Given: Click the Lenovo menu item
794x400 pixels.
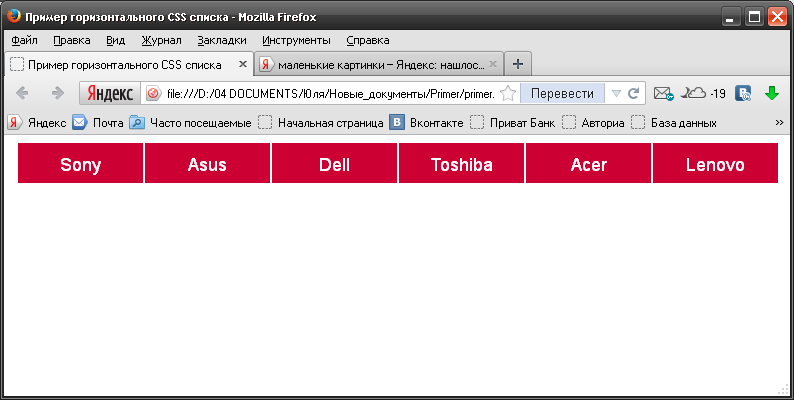Looking at the screenshot, I should (716, 163).
